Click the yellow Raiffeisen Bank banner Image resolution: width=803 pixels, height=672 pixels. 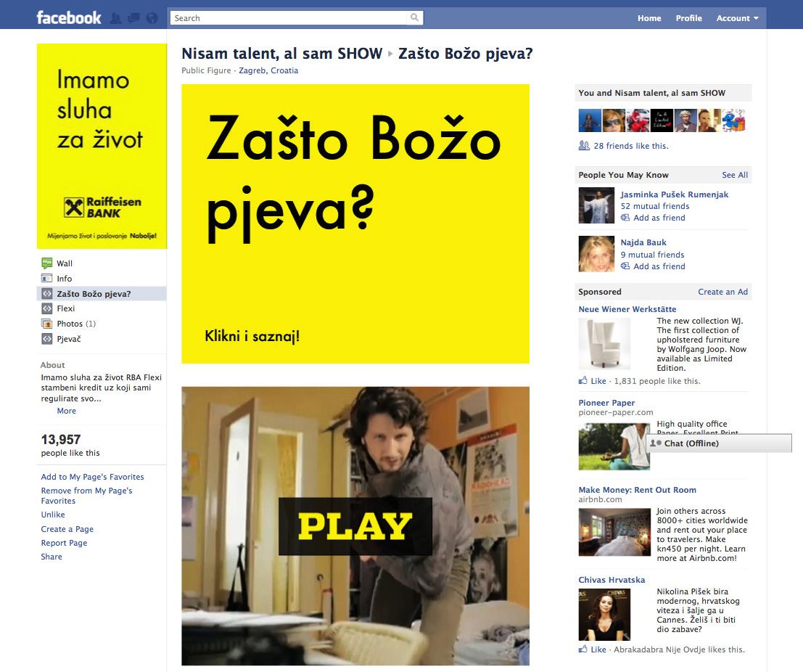click(102, 146)
